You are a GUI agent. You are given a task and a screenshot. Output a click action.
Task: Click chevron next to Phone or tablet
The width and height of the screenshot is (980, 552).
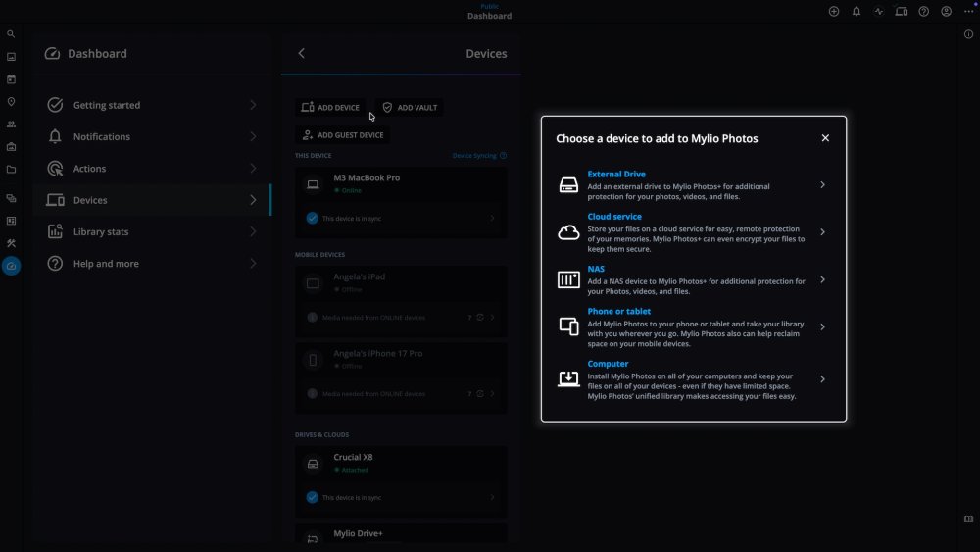click(822, 326)
